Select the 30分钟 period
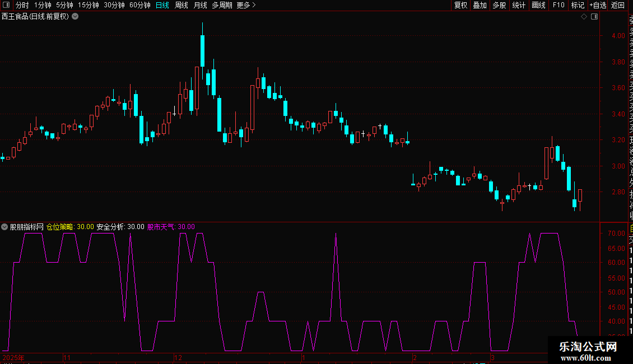This screenshot has width=633, height=364. pyautogui.click(x=114, y=5)
